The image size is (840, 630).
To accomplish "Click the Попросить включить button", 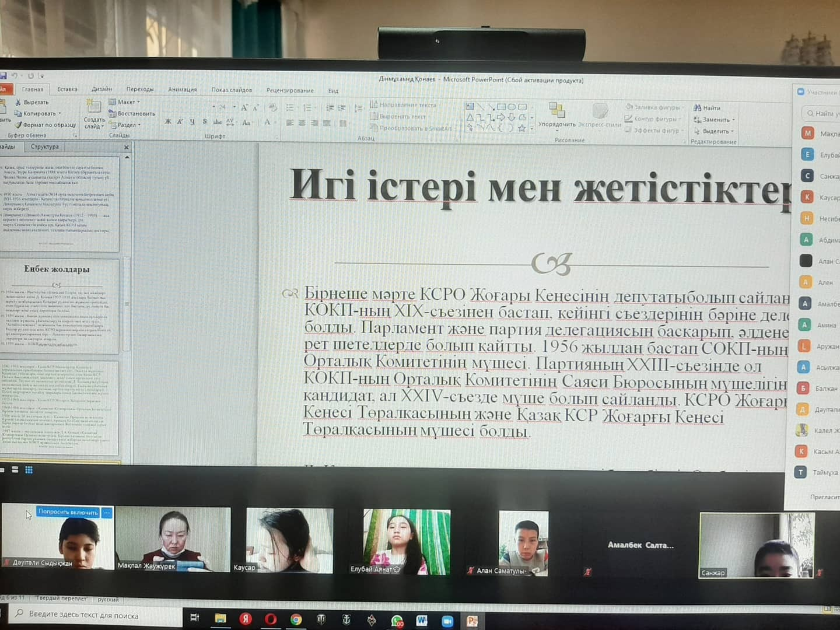I will (68, 512).
